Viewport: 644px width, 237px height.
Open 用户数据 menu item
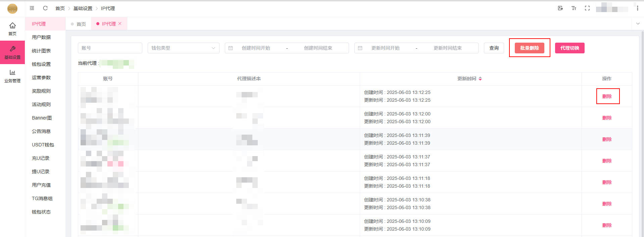point(41,37)
